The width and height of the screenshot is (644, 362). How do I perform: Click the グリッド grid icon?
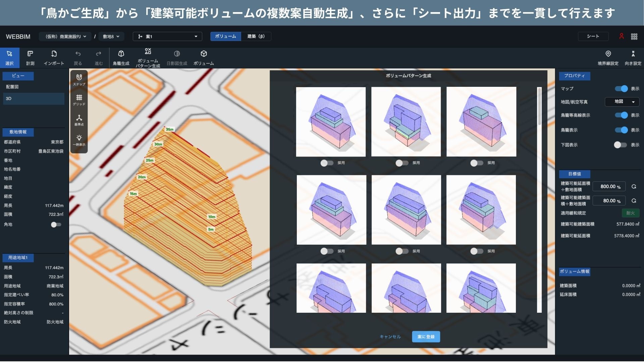[x=79, y=98]
